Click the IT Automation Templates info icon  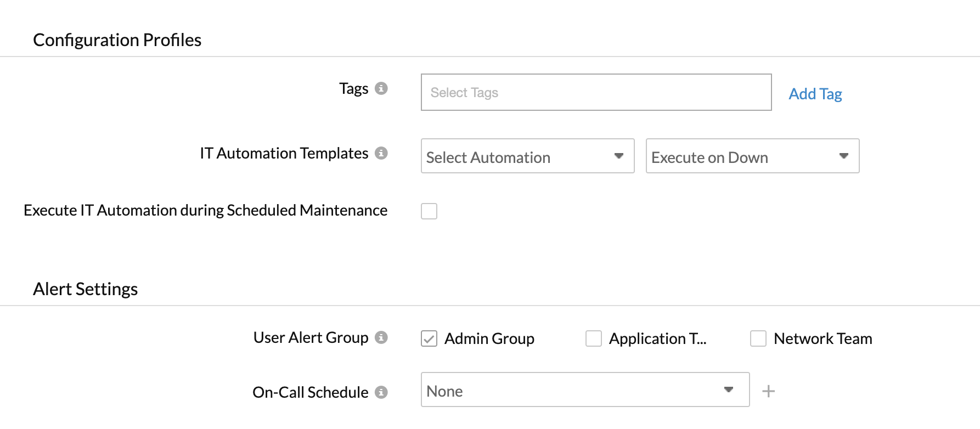pos(381,153)
